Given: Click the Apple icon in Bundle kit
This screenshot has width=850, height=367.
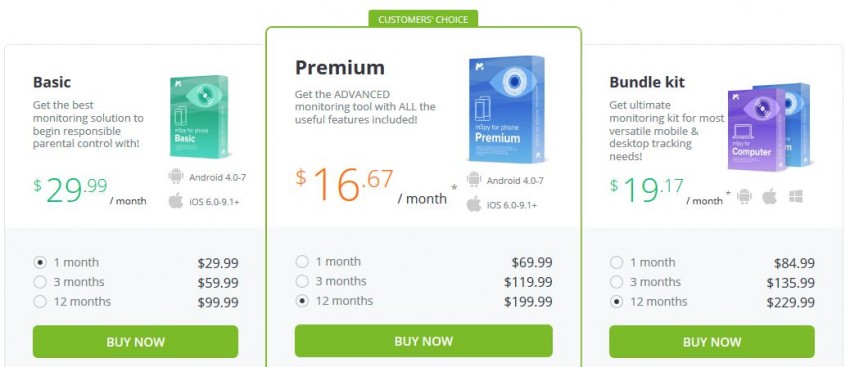Looking at the screenshot, I should pos(770,197).
